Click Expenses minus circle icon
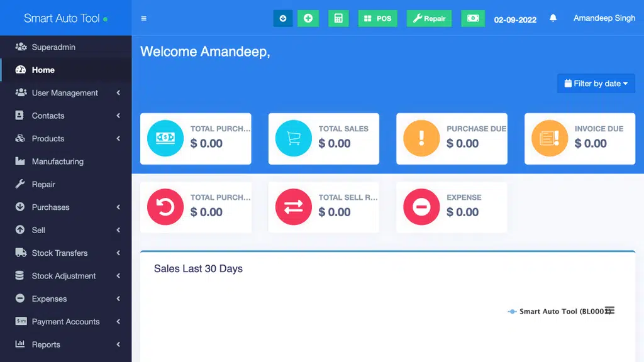The height and width of the screenshot is (362, 644). (19, 299)
